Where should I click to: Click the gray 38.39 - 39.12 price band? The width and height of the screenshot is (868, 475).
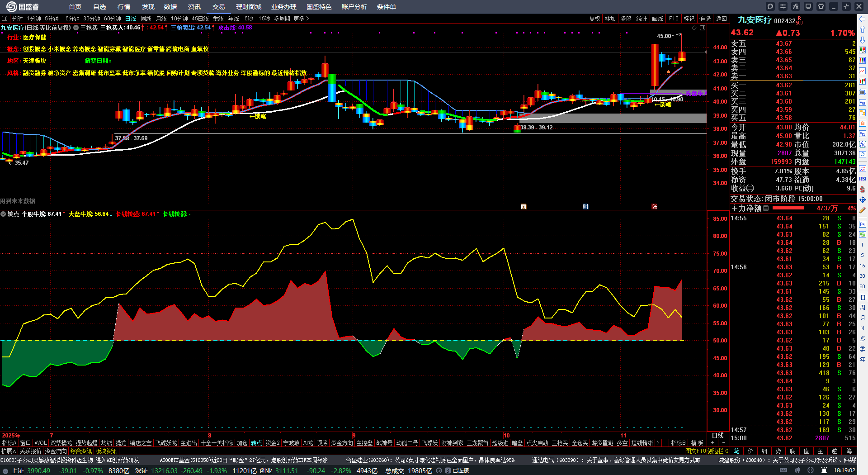(x=613, y=119)
